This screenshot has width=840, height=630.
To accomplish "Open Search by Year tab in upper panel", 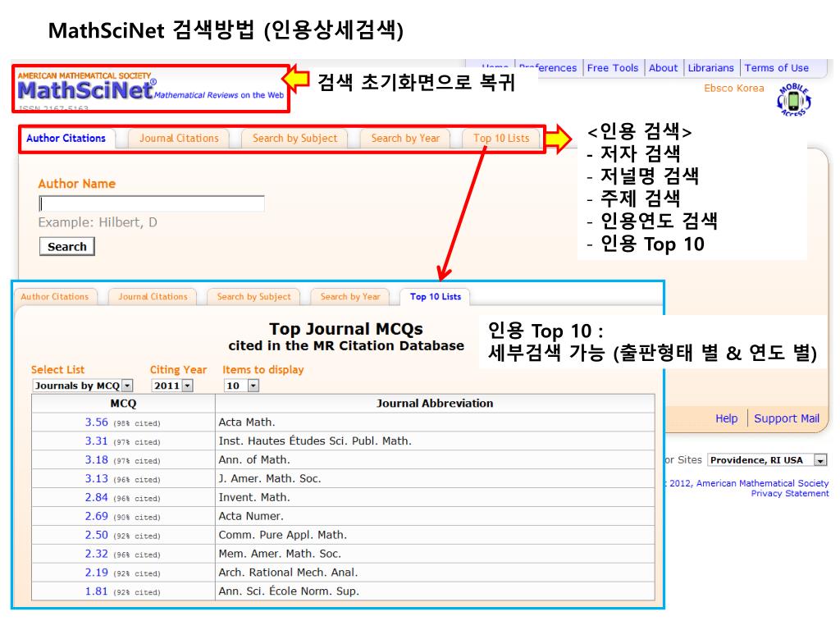I will coord(405,138).
